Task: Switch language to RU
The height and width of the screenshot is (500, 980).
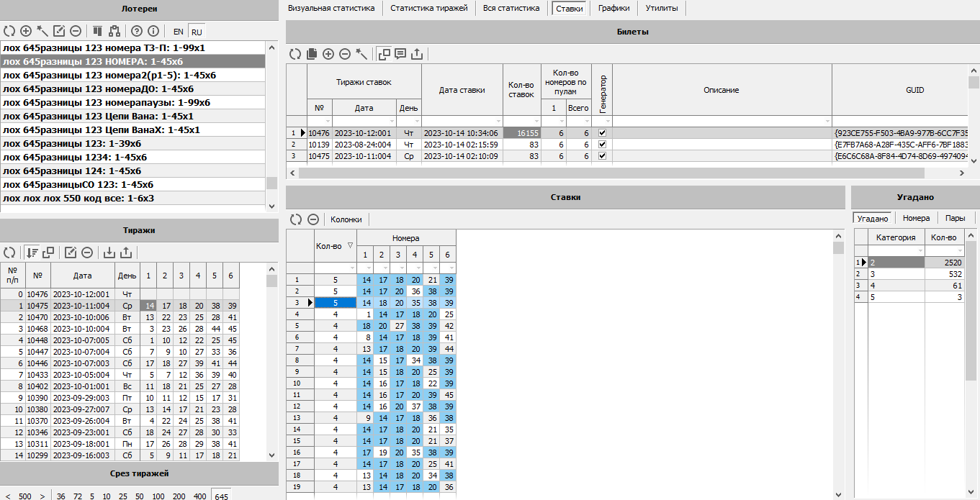Action: [197, 32]
